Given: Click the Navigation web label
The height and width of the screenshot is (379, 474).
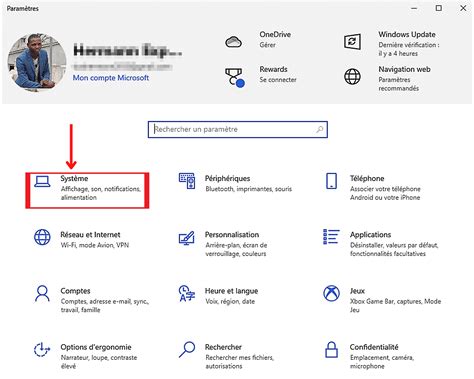Looking at the screenshot, I should (404, 69).
